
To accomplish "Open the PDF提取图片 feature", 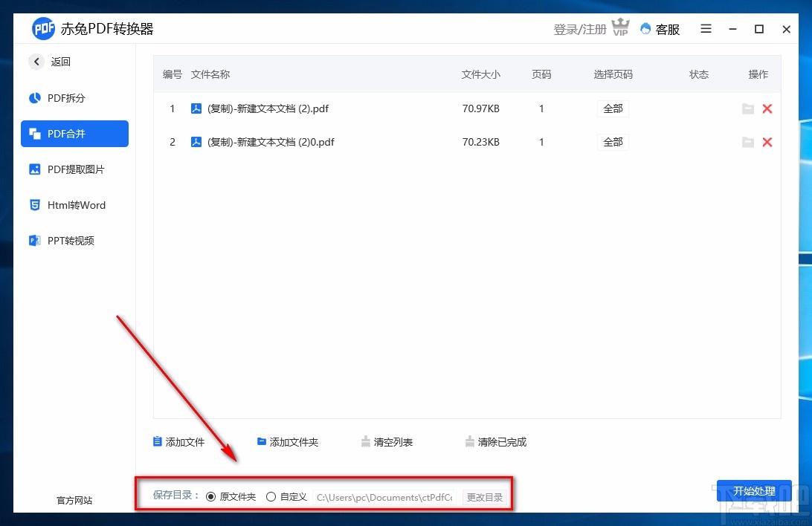I will click(x=74, y=169).
